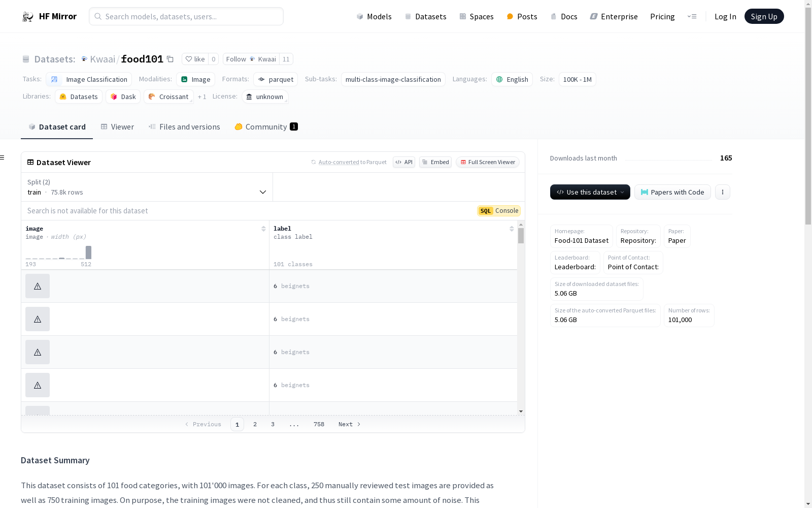Select the Croissant library tag

point(168,97)
